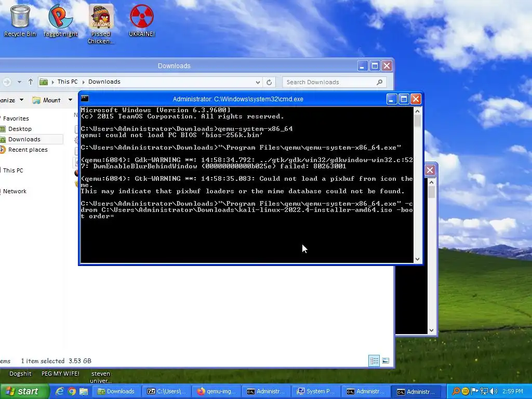The height and width of the screenshot is (399, 532).
Task: Expand the arrow after This PC breadcrumb
Action: 84,82
